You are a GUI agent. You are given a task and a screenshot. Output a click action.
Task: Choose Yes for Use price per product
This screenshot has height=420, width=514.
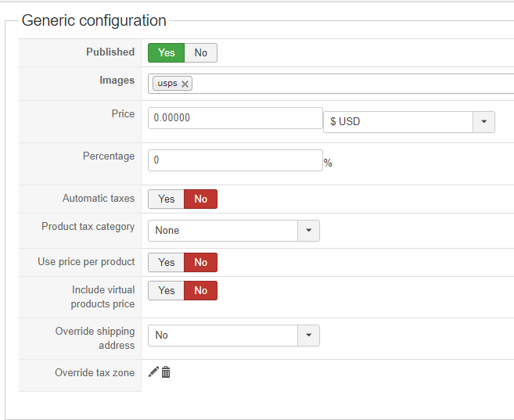tap(167, 262)
